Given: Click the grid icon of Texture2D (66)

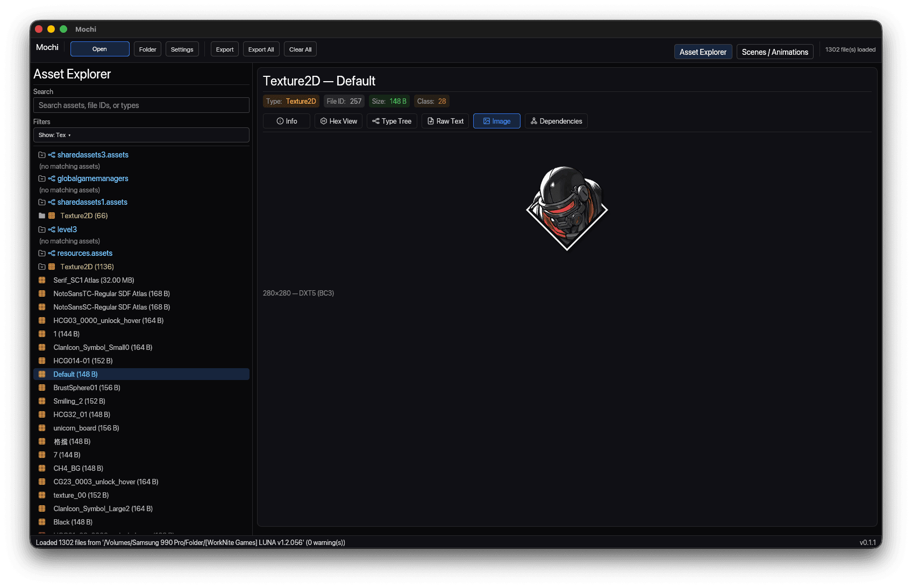Looking at the screenshot, I should click(52, 216).
